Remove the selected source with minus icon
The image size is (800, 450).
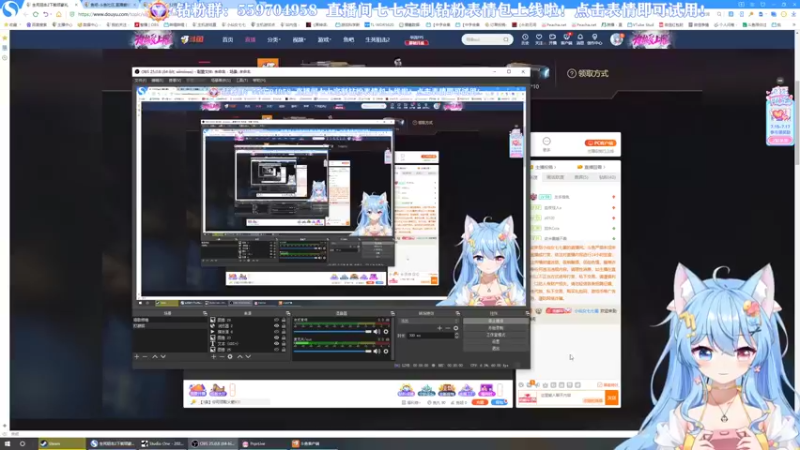[x=222, y=357]
